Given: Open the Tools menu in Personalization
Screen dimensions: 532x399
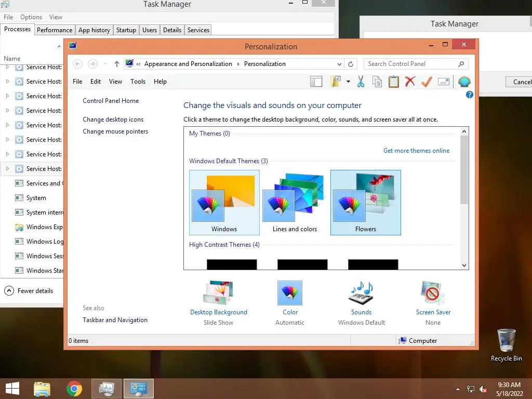Looking at the screenshot, I should (x=138, y=82).
